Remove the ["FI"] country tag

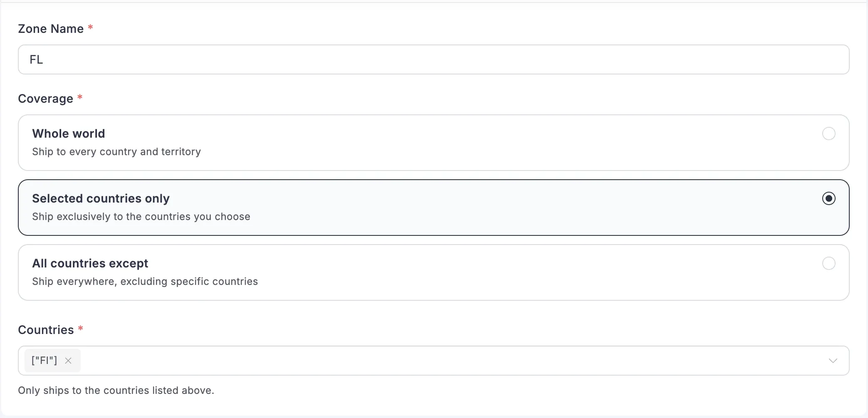point(68,361)
